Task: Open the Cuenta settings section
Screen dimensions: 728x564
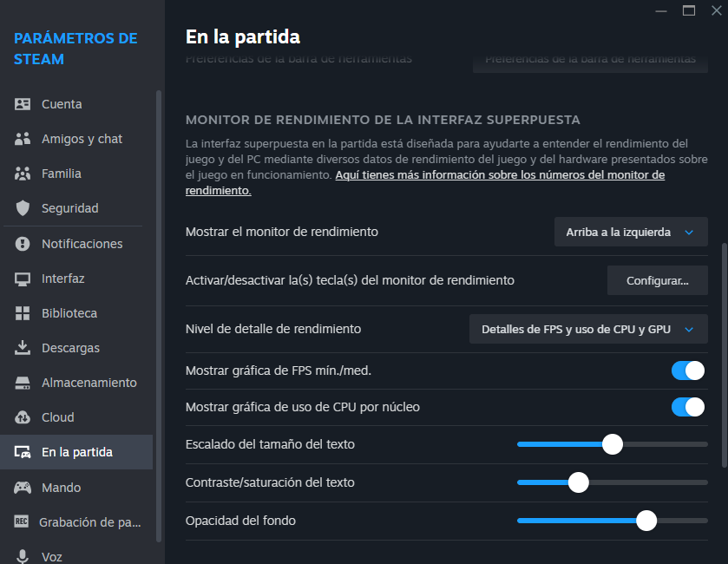Action: 76,104
